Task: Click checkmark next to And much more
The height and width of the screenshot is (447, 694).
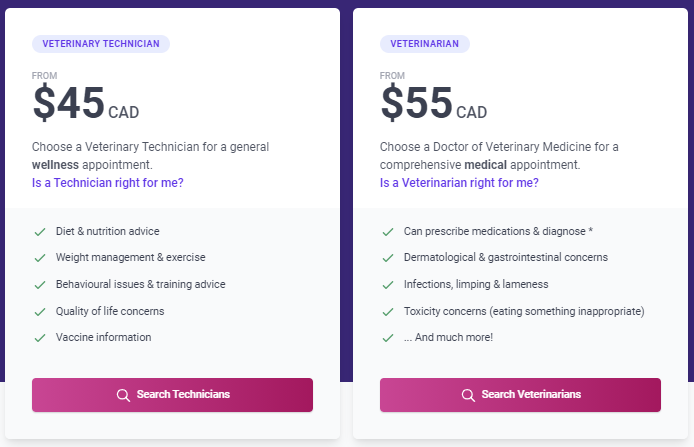Action: [388, 338]
